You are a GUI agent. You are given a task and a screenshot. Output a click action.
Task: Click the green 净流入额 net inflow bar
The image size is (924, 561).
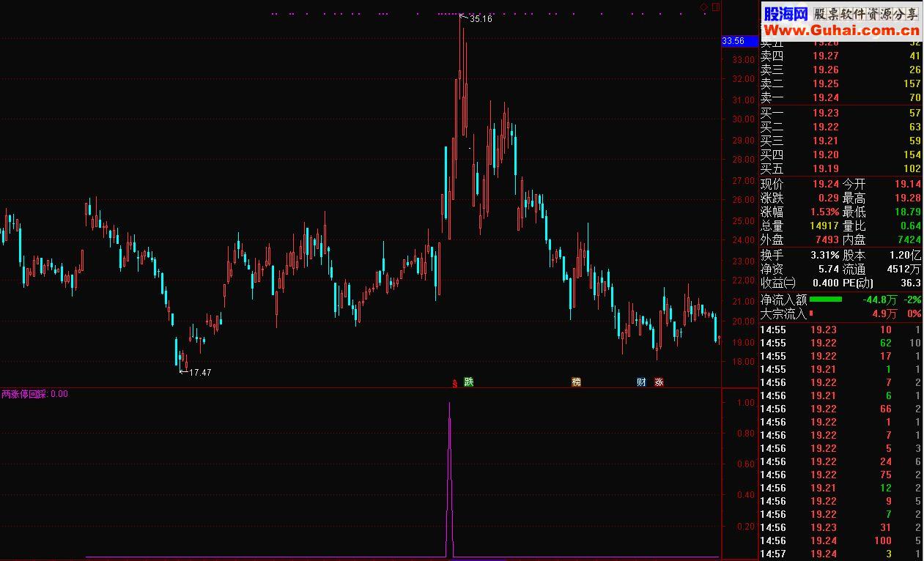(x=826, y=299)
